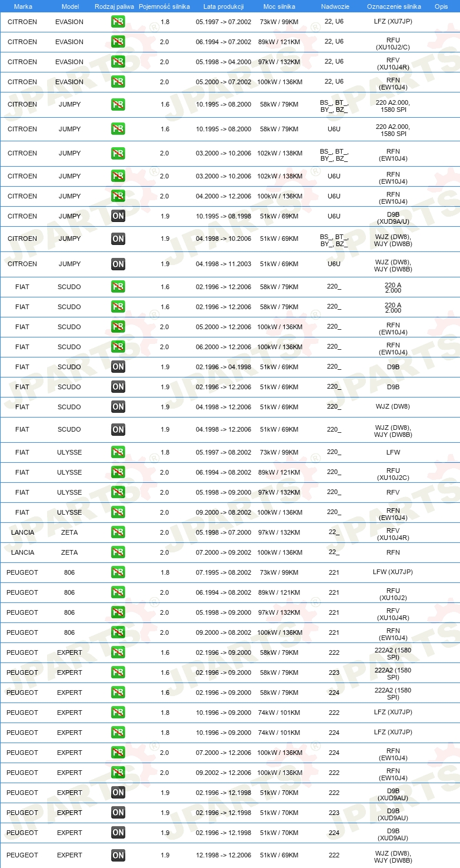Select the date '07.2000 -> 12.2006'

(x=224, y=753)
